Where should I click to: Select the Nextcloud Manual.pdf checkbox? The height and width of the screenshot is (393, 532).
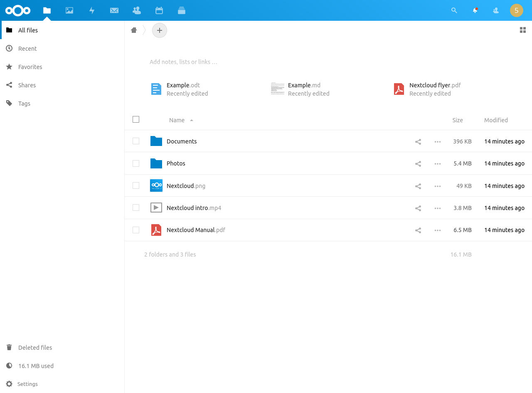[136, 230]
